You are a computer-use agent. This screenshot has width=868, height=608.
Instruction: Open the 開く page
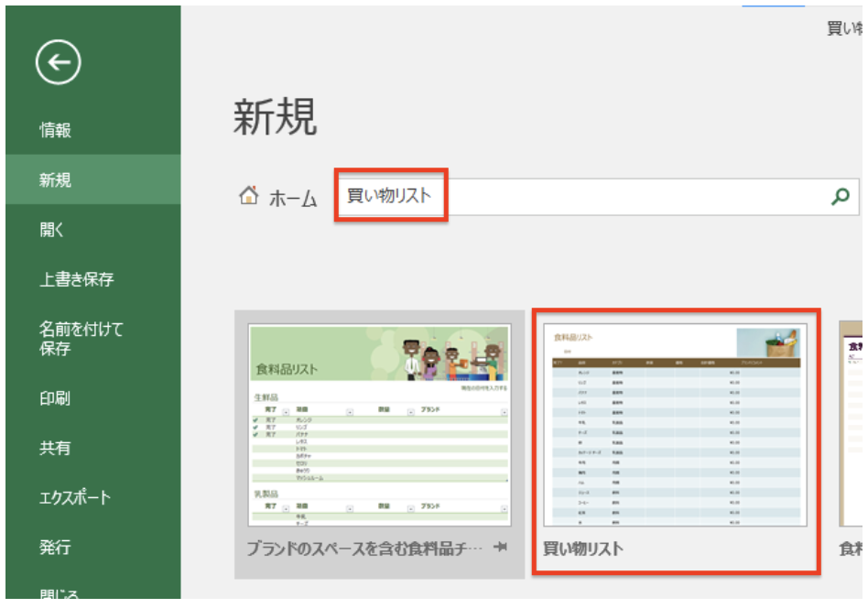click(52, 230)
